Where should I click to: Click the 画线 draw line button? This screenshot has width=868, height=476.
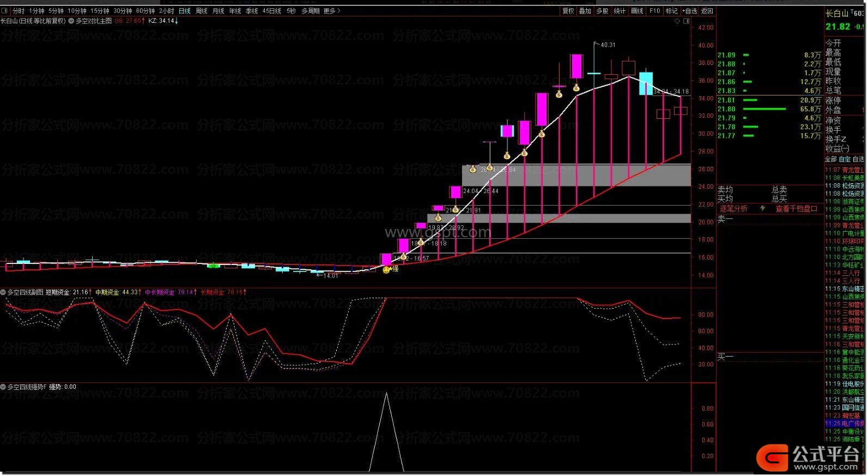click(637, 11)
